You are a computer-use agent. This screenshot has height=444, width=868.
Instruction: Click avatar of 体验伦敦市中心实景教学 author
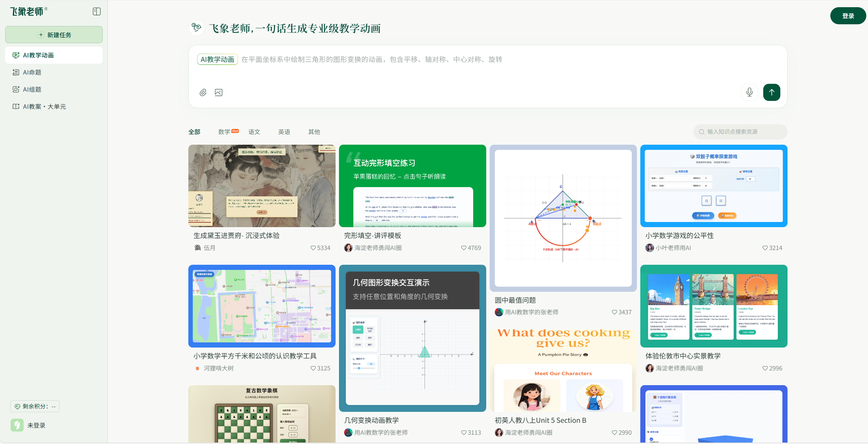[650, 368]
